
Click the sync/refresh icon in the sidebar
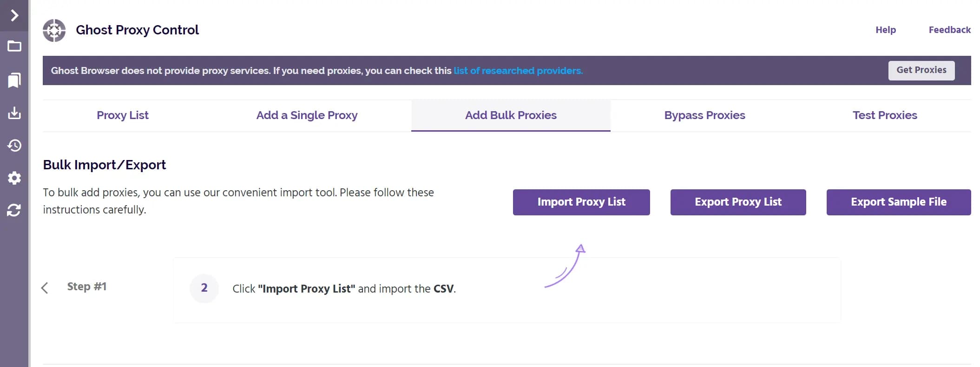tap(14, 210)
